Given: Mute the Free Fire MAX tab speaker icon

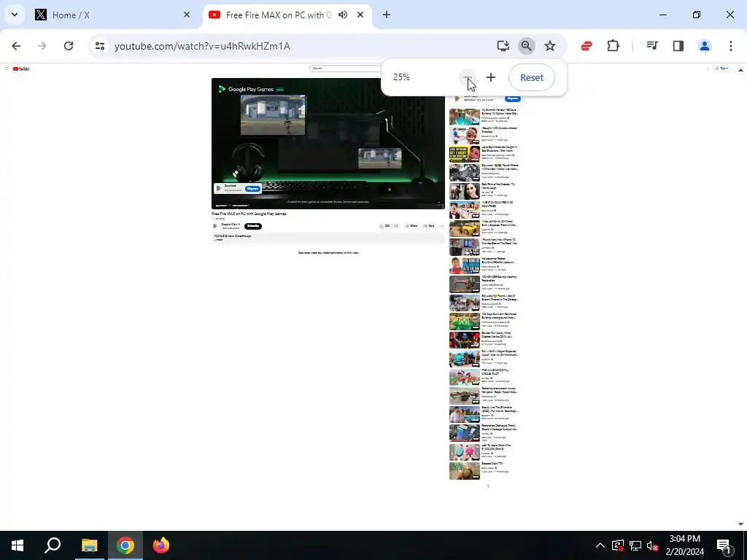Looking at the screenshot, I should click(x=343, y=15).
